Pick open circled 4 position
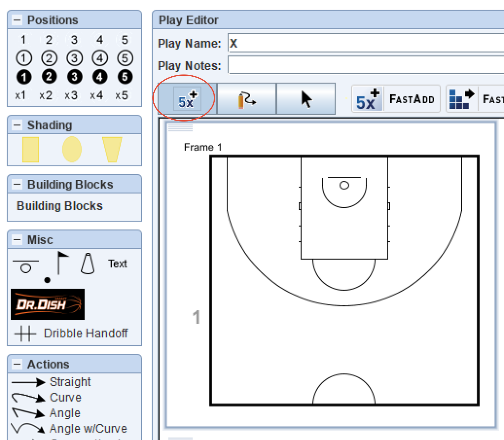The image size is (504, 440). point(100,58)
